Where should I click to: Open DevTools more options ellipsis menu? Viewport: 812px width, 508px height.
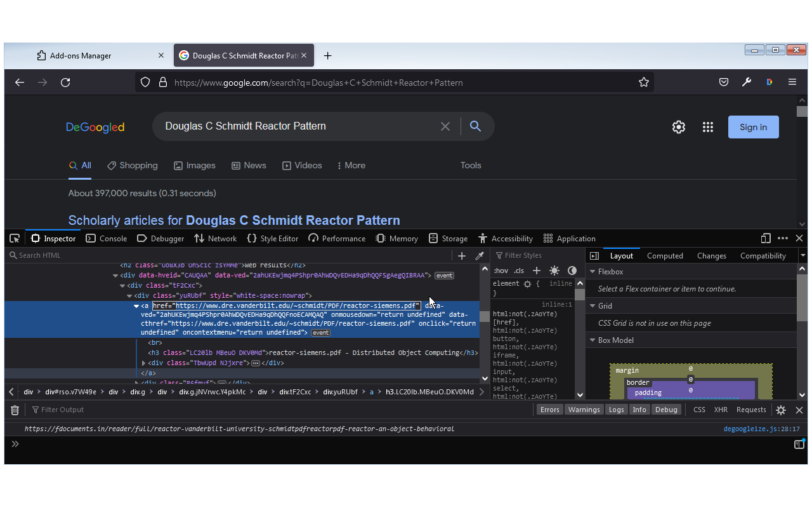(783, 238)
